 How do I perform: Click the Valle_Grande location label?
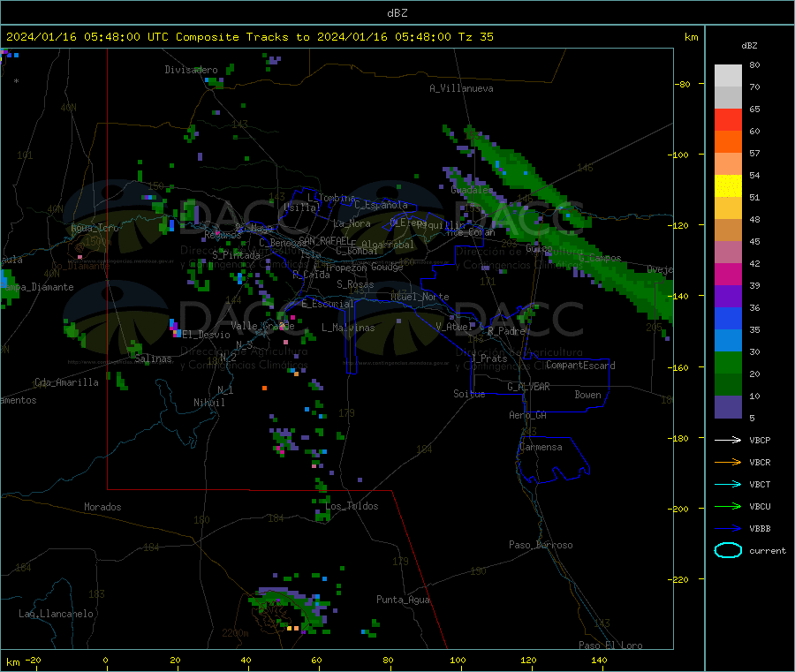pyautogui.click(x=262, y=326)
